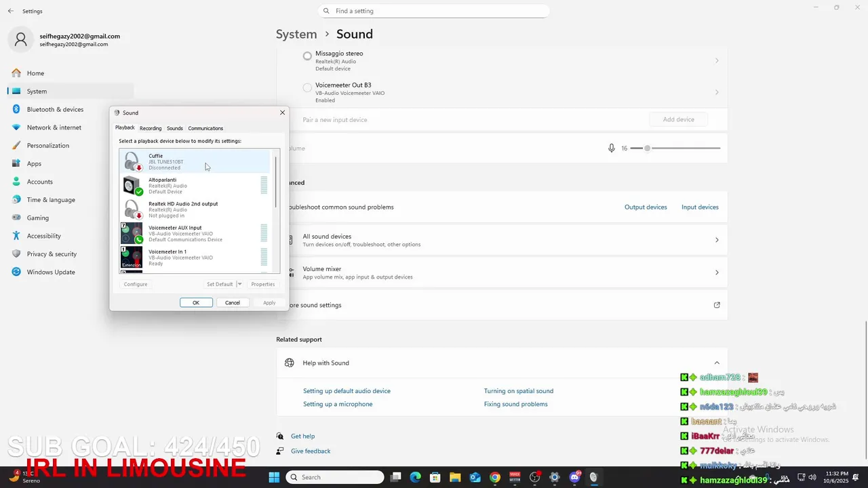Open More sound settings external link
The width and height of the screenshot is (868, 488).
717,305
